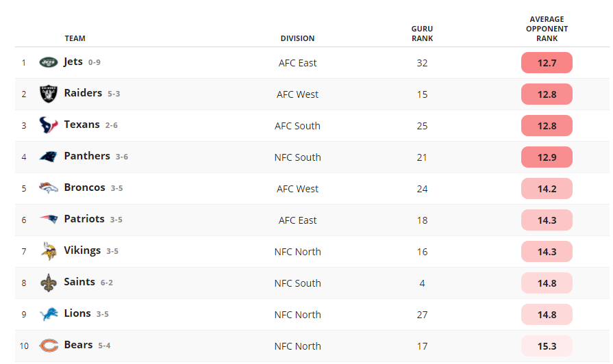
Task: Click the Broncos 14.2 rank badge
Action: [x=547, y=189]
